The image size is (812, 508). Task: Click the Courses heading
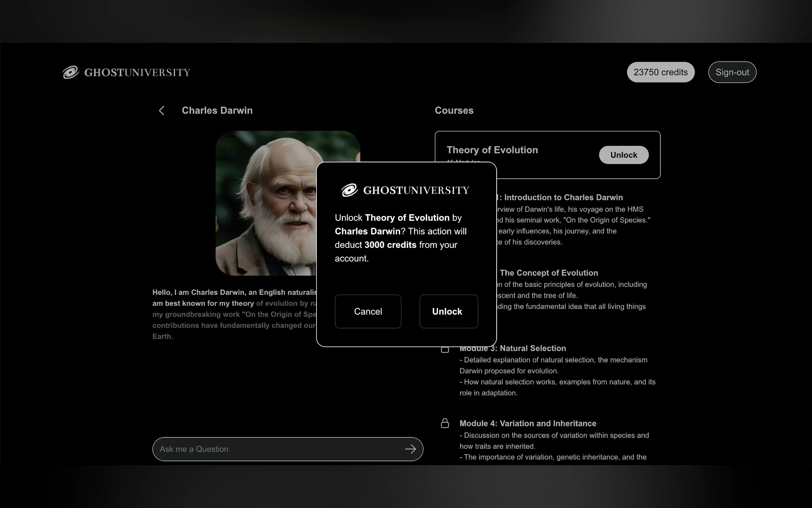[x=454, y=111]
